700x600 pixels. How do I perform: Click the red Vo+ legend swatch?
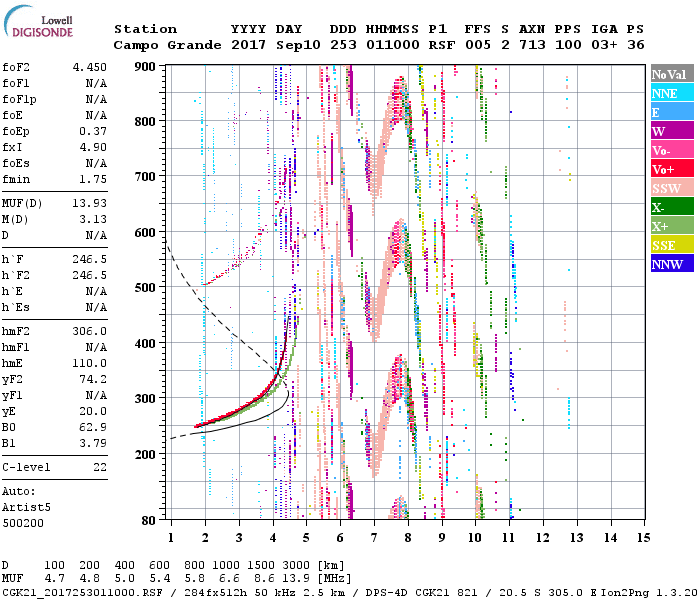click(671, 169)
